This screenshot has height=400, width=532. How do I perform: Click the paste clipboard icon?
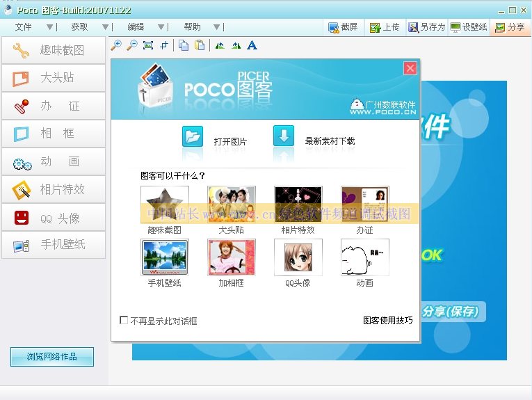click(x=200, y=45)
